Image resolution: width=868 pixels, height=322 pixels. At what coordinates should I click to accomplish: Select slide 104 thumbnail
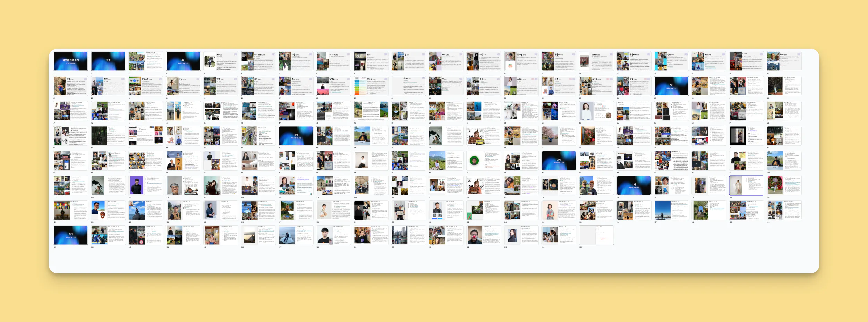tap(183, 185)
